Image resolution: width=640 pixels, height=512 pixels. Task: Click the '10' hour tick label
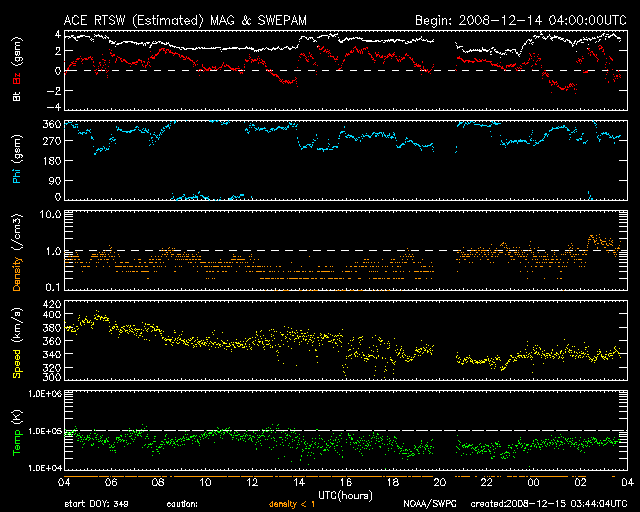205,483
